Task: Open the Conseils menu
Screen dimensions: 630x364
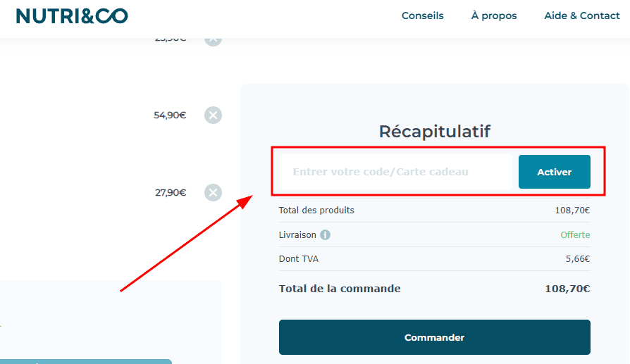Action: tap(422, 15)
